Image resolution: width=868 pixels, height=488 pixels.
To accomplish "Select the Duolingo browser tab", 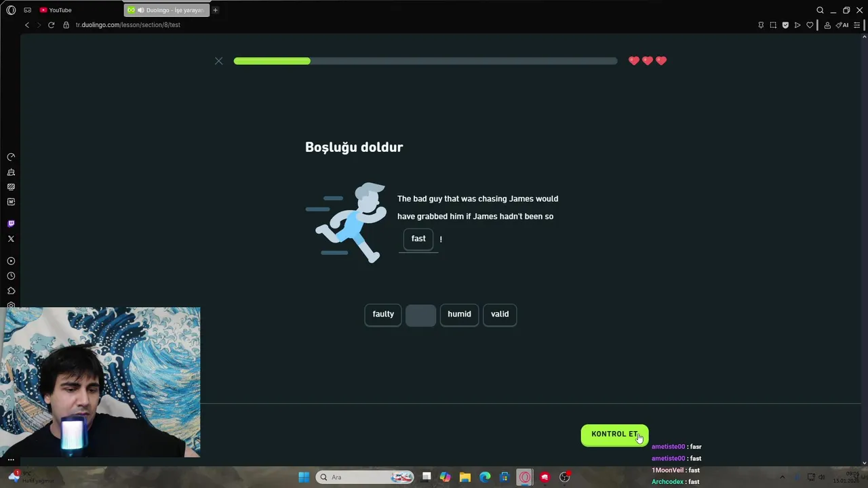I will 167,10.
